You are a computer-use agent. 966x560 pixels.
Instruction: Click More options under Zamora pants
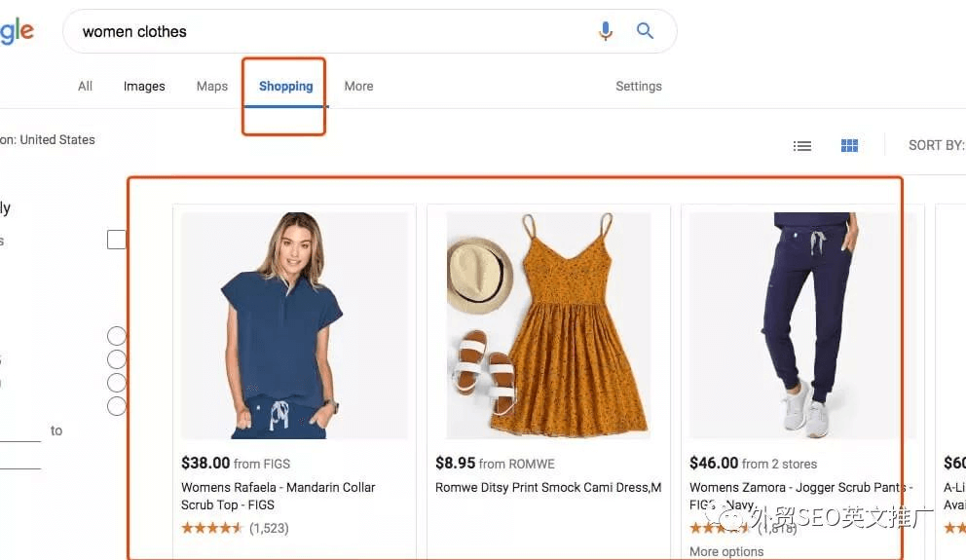[725, 552]
